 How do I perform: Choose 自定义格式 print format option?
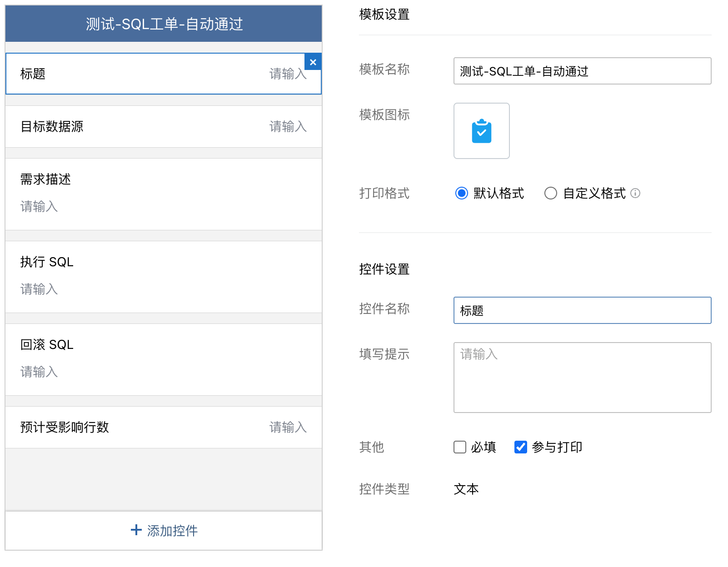coord(551,193)
